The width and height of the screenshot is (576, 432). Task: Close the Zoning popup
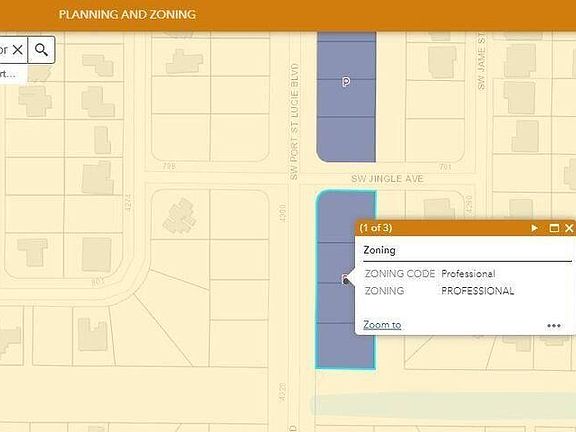[569, 228]
